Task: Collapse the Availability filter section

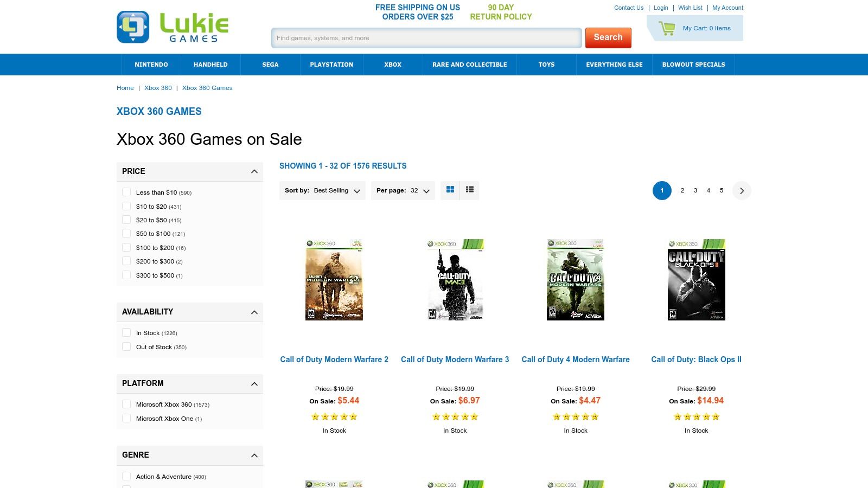Action: click(254, 312)
